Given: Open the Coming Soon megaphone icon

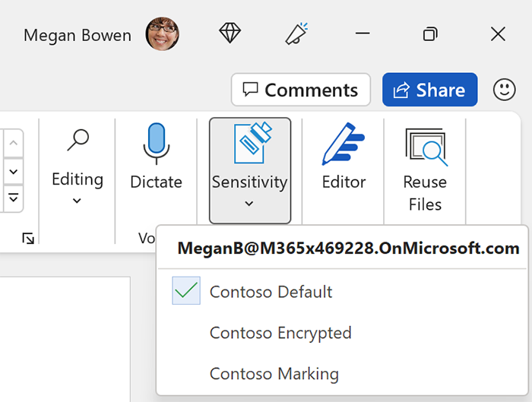Looking at the screenshot, I should [x=295, y=33].
